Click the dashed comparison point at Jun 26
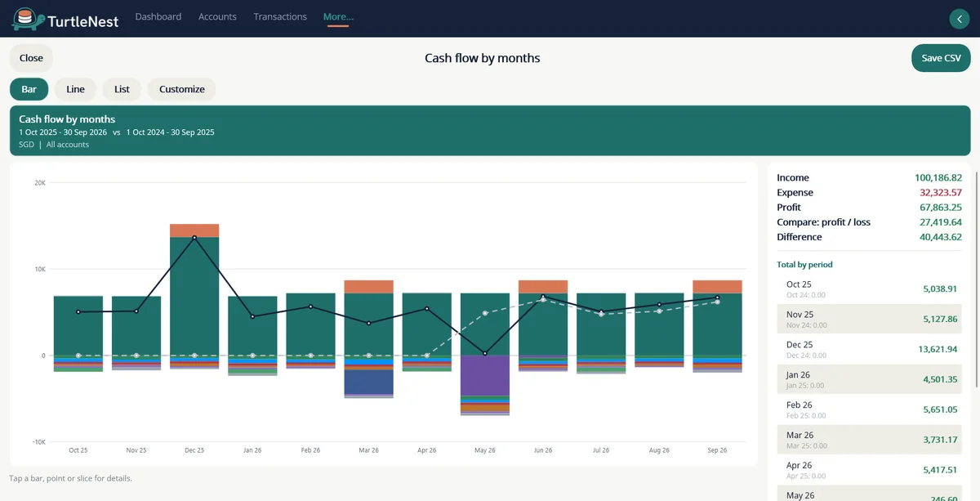The height and width of the screenshot is (501, 980). pyautogui.click(x=543, y=300)
